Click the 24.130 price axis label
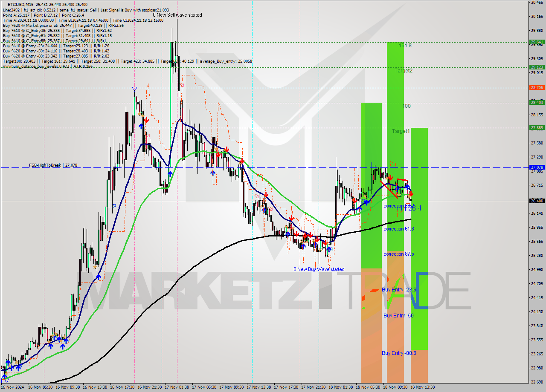The image size is (546, 392). click(537, 311)
